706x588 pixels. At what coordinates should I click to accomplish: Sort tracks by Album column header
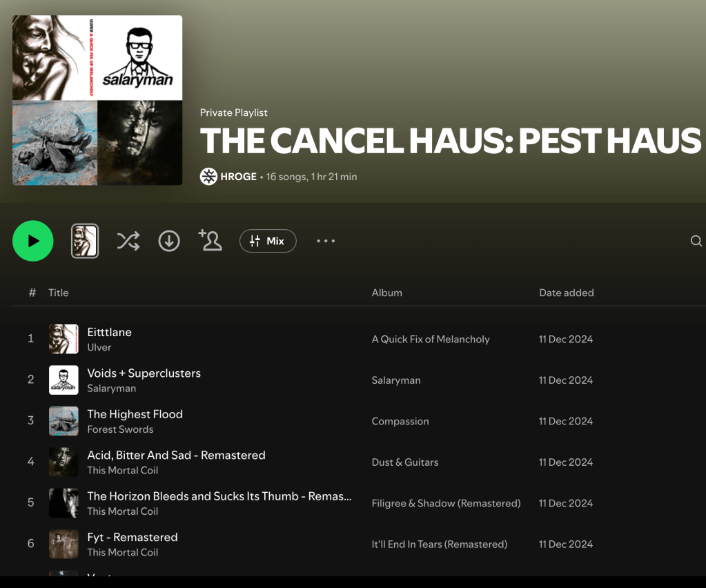tap(386, 293)
